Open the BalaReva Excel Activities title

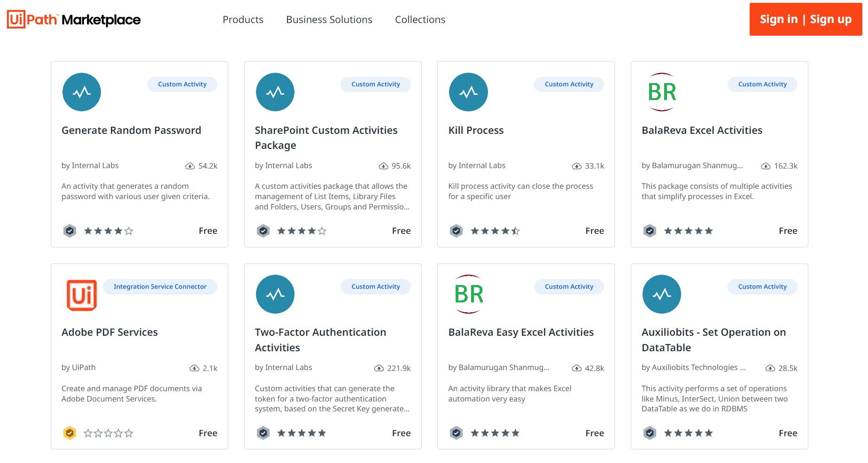702,131
